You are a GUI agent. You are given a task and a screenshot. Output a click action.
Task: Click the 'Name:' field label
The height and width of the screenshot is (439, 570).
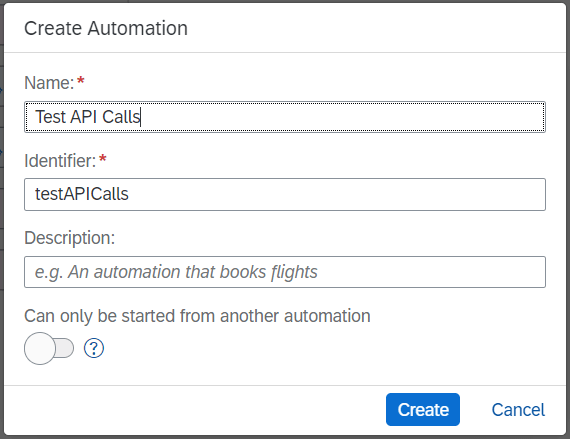[49, 83]
